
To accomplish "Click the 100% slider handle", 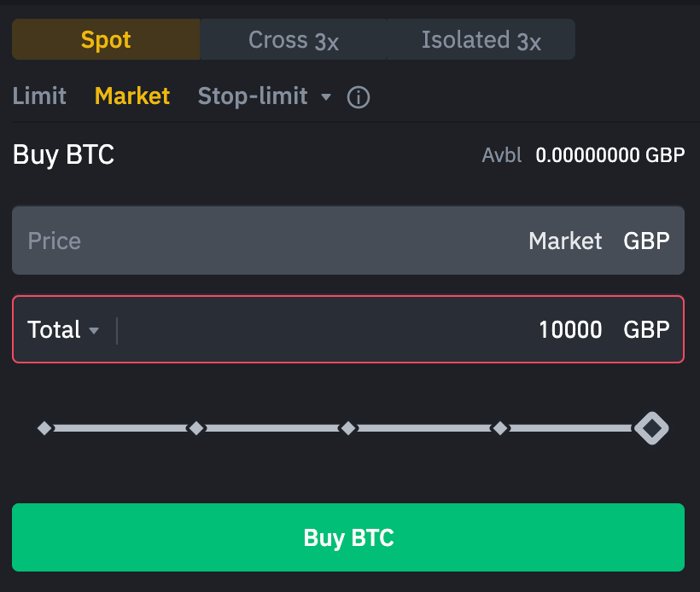I will [x=651, y=427].
